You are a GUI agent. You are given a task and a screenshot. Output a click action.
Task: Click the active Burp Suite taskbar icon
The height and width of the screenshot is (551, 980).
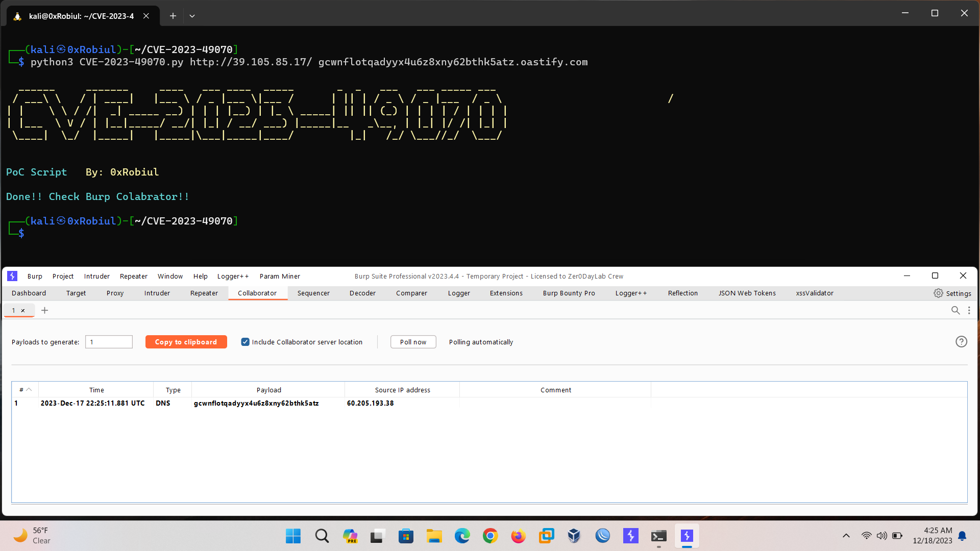tap(687, 536)
